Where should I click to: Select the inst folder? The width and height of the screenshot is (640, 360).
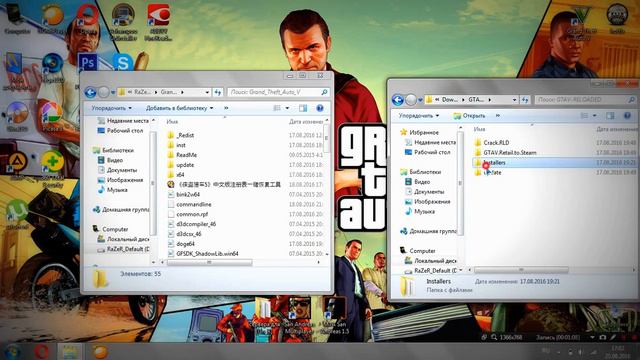point(181,145)
